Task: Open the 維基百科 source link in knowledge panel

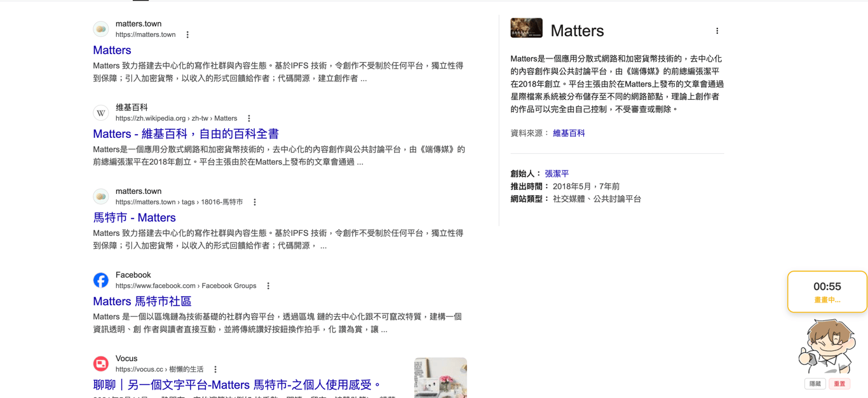Action: tap(569, 134)
